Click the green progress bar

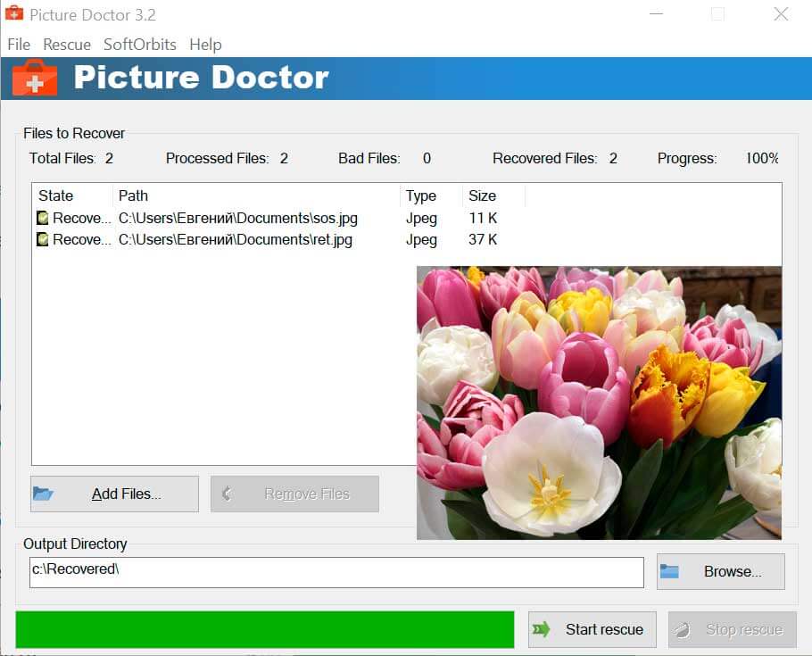pyautogui.click(x=268, y=629)
